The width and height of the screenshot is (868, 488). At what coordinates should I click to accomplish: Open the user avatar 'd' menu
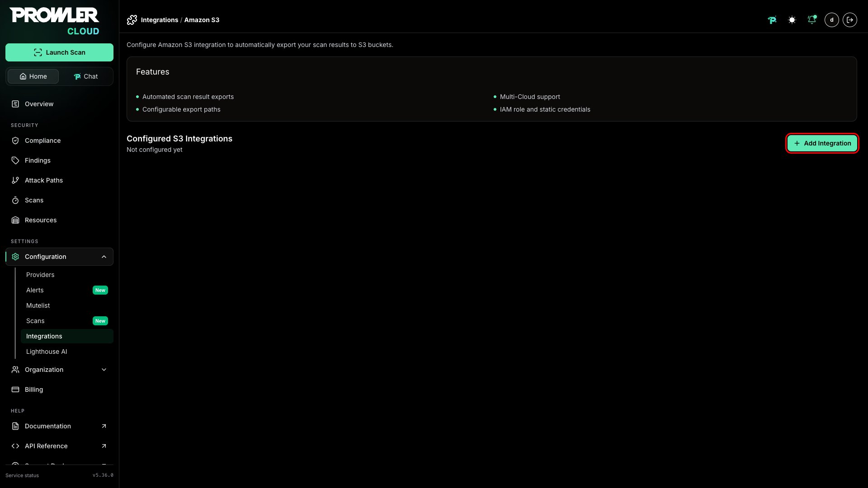[x=832, y=20]
